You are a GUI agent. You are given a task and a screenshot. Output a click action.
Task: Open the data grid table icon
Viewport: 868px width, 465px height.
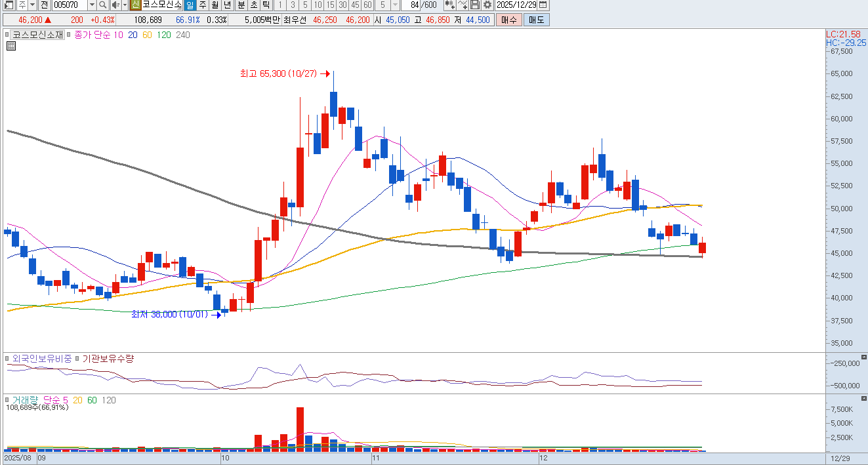11,46
